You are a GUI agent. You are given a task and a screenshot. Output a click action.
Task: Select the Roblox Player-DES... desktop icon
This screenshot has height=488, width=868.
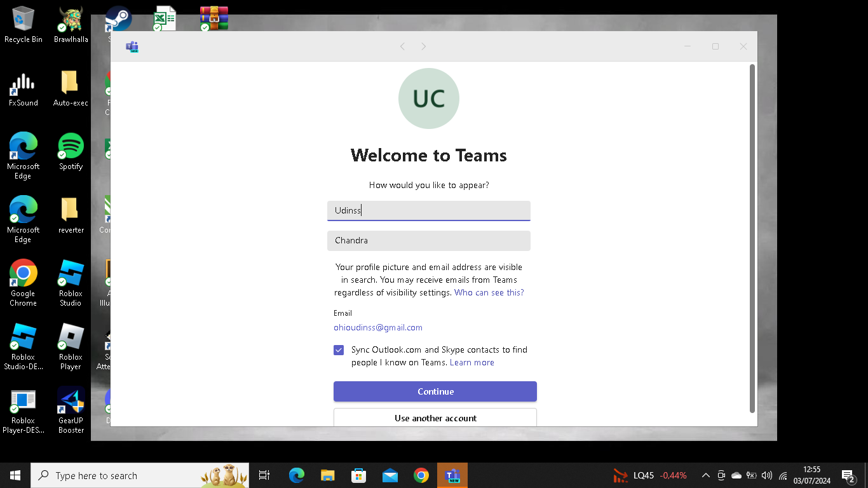coord(24,411)
